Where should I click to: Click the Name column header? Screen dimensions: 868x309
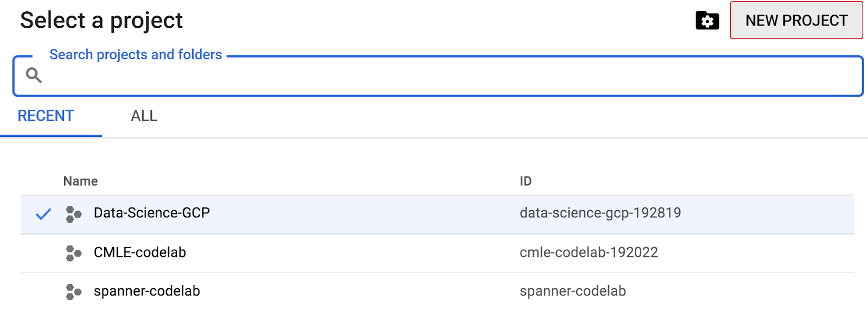tap(80, 181)
